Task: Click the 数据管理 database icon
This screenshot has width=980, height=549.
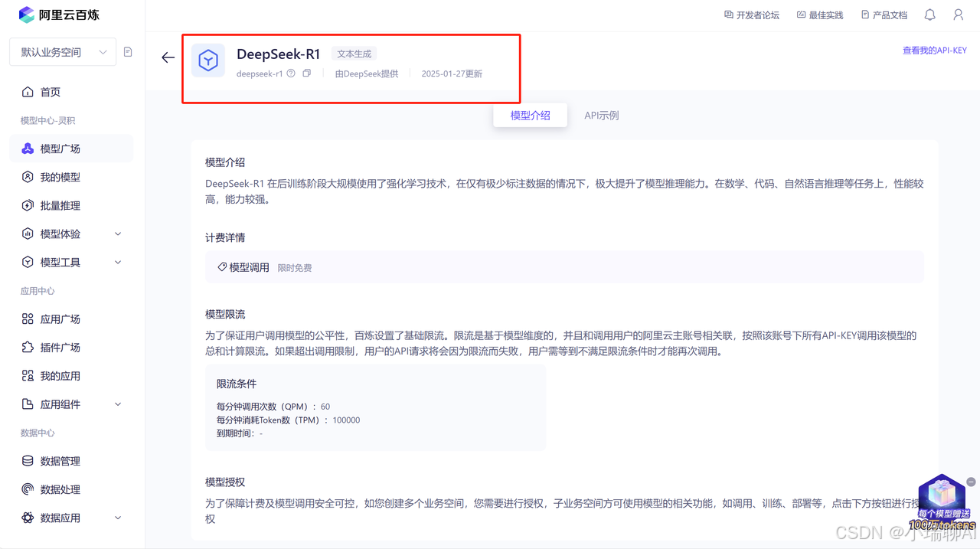Action: (28, 460)
